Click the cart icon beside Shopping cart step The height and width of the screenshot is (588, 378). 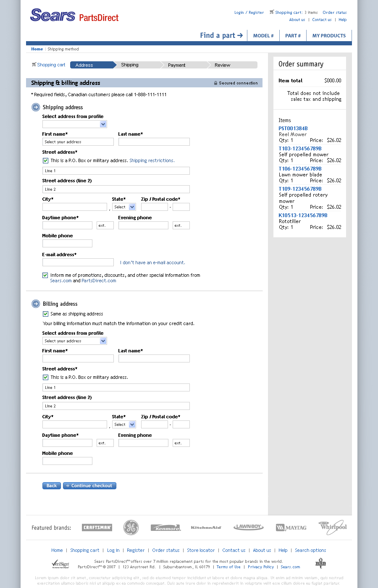[x=34, y=65]
